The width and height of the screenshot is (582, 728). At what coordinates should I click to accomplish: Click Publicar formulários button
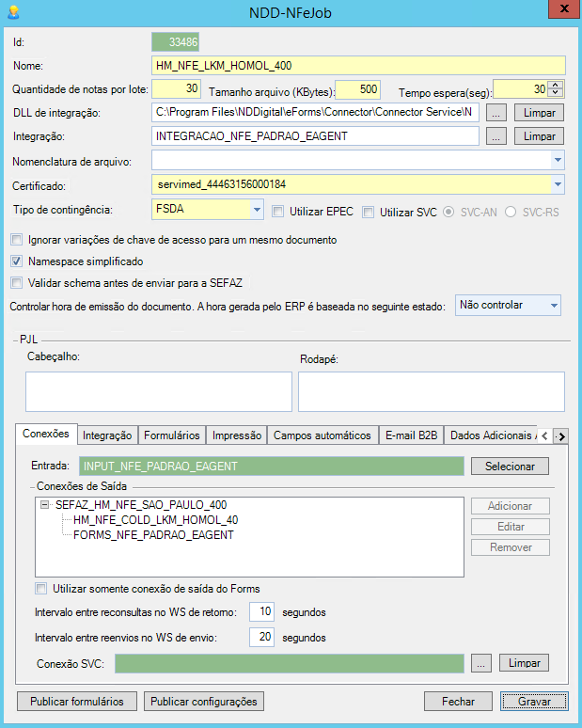77,702
